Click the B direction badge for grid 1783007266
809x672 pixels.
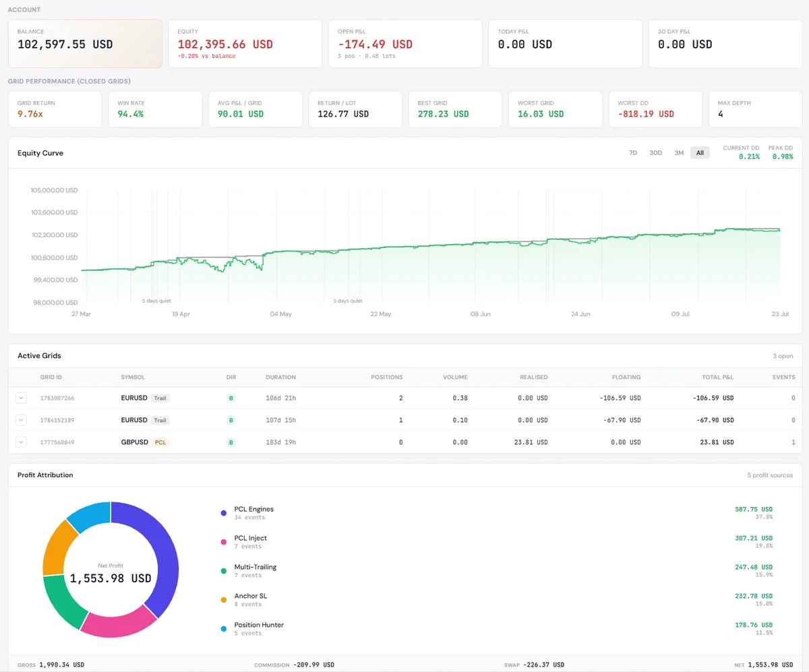pos(231,398)
